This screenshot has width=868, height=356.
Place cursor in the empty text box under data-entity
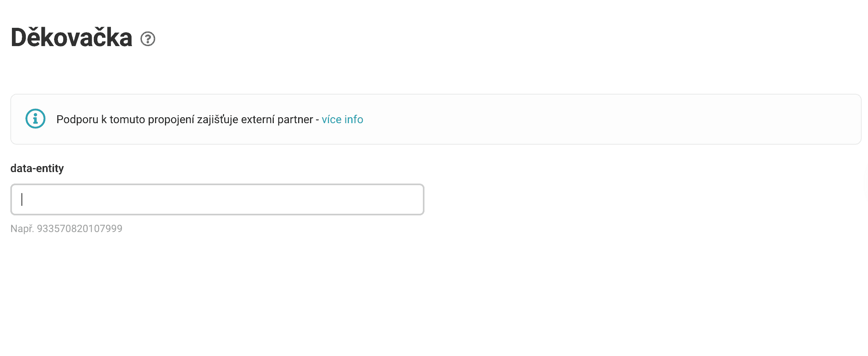[x=217, y=199]
